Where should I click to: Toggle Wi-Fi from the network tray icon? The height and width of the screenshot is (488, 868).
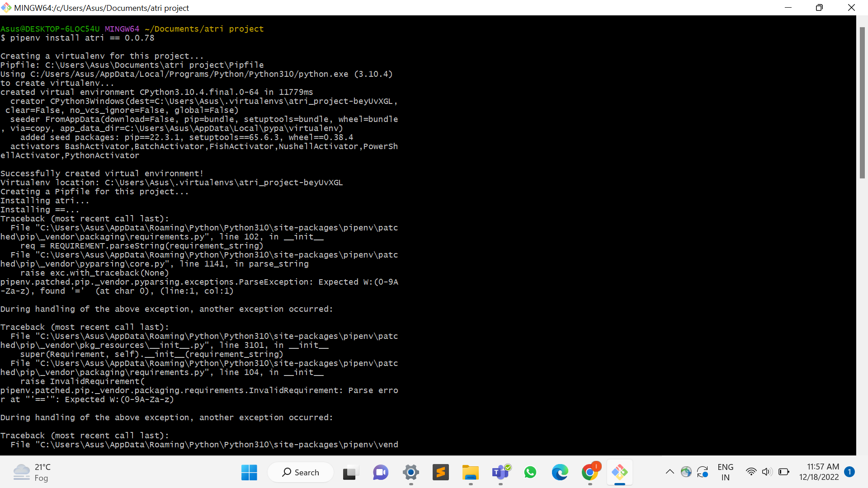[751, 472]
